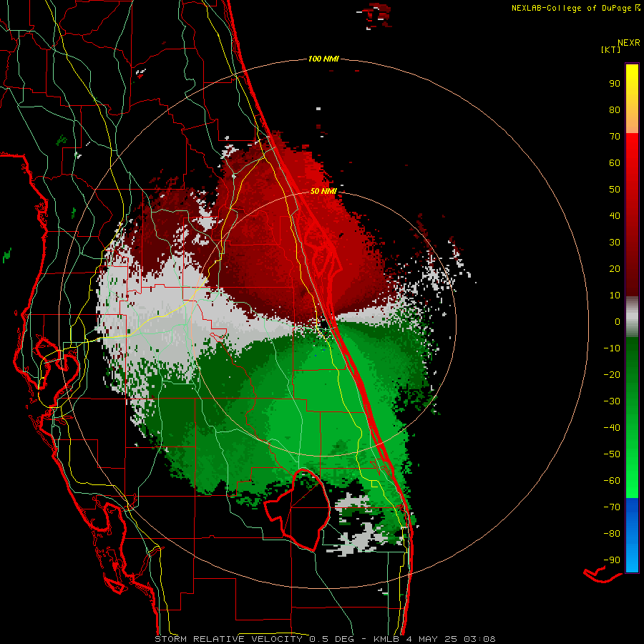Viewport: 644px width, 644px height.
Task: Click the 70 value on the velocity scale
Action: 615,137
